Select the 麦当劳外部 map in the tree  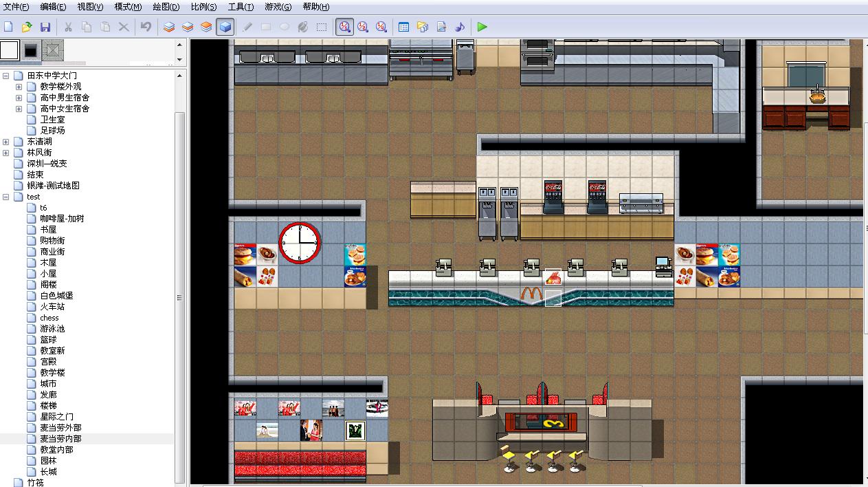click(60, 428)
